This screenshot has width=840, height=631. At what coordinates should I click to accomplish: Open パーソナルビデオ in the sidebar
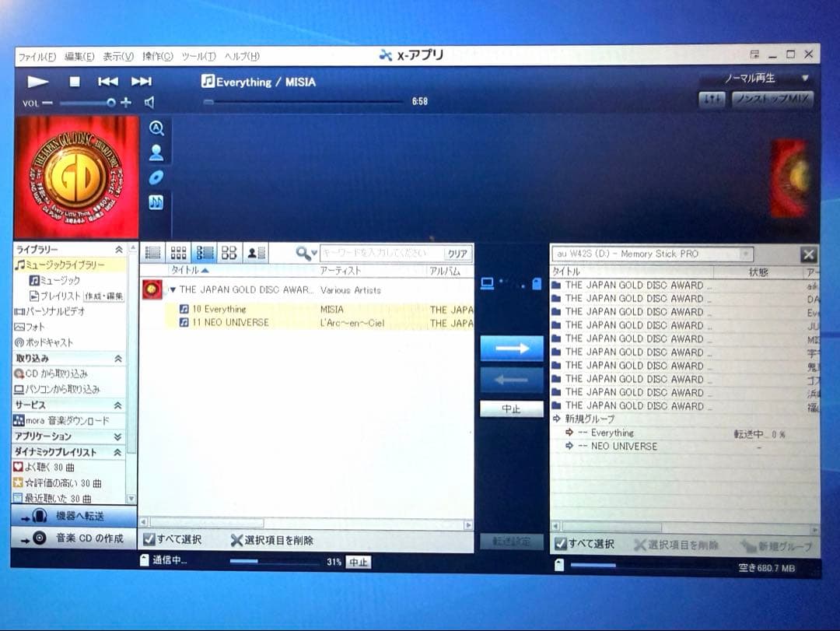49,311
